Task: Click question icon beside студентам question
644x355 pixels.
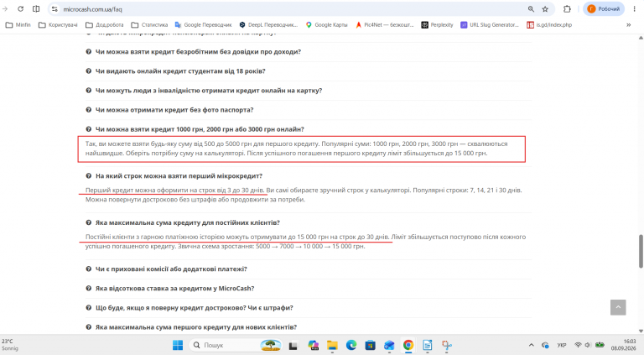Action: click(88, 71)
